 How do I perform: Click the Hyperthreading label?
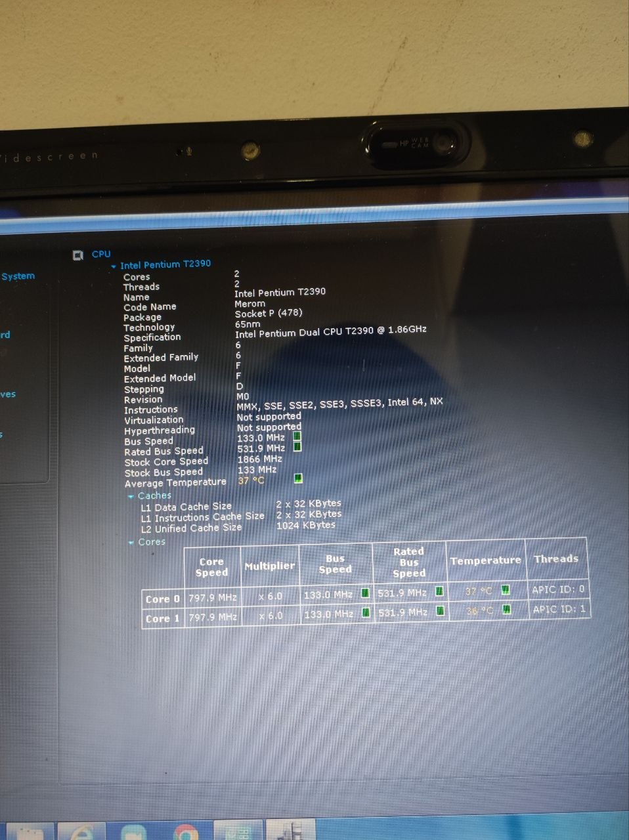tap(160, 430)
